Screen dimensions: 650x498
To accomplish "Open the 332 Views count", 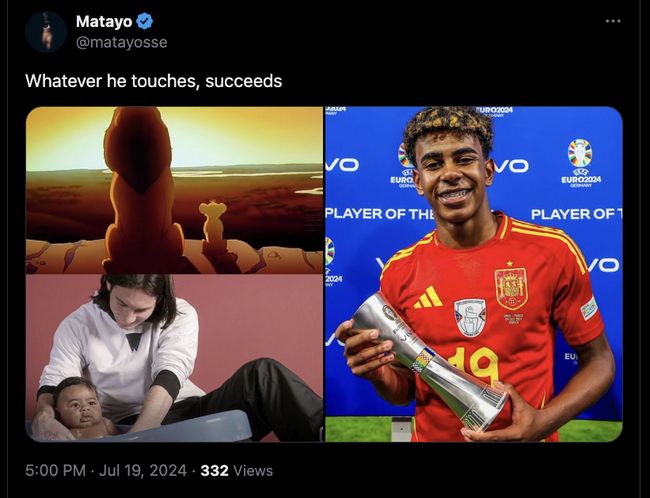I will tap(237, 471).
